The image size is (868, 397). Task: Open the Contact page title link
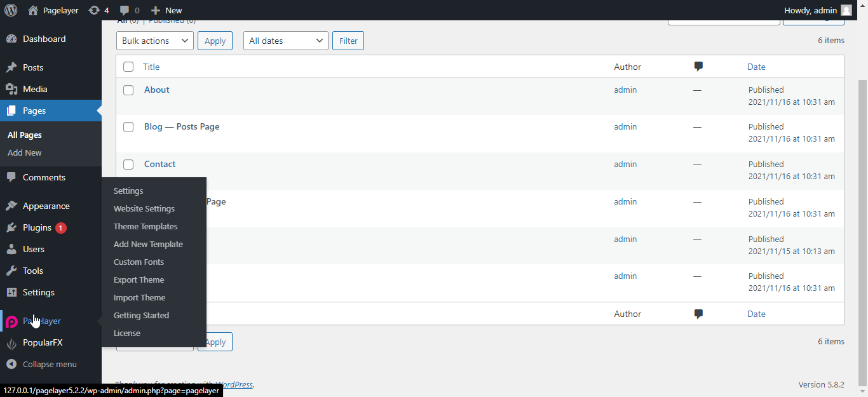click(x=159, y=164)
